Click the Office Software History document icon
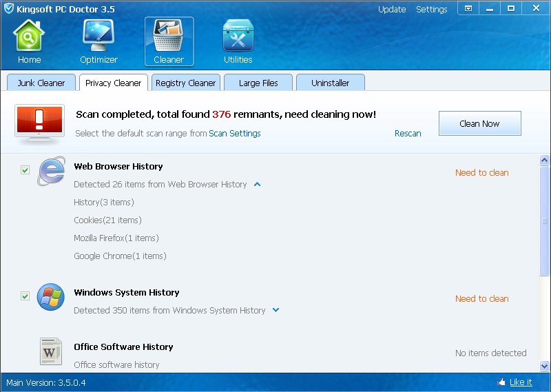 (51, 351)
